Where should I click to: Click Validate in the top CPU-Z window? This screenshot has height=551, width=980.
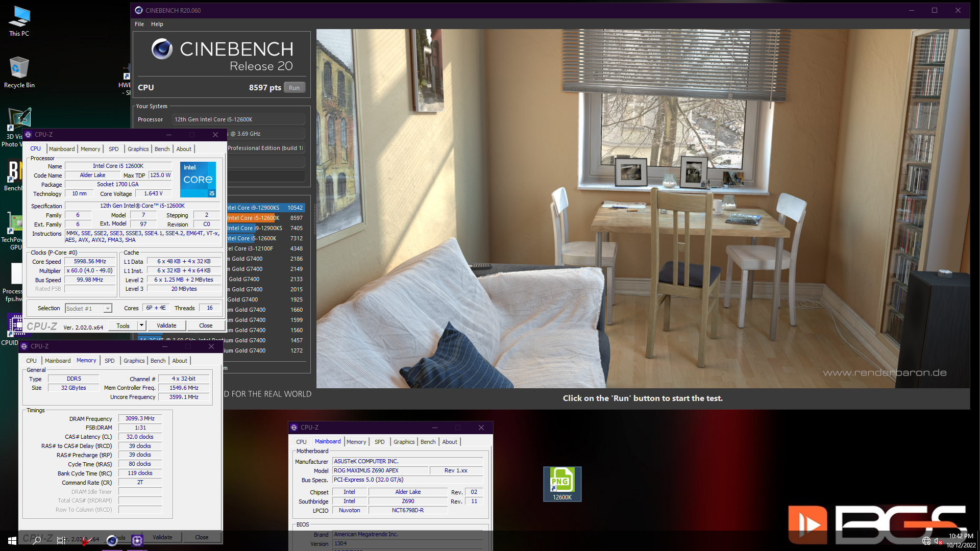click(x=166, y=325)
